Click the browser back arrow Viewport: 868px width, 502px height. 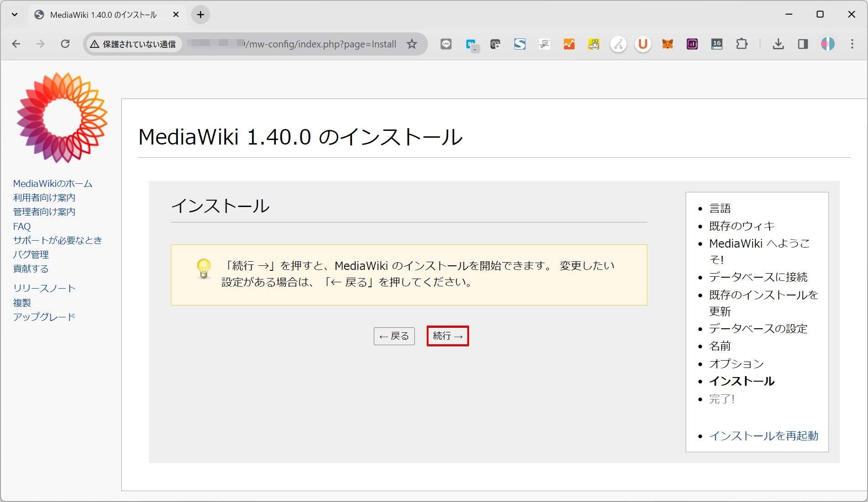coord(16,44)
